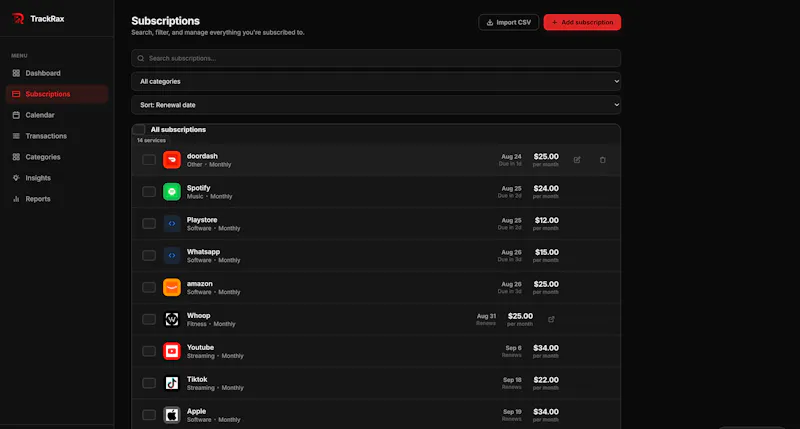The height and width of the screenshot is (429, 800).
Task: Click the Whoop Aug 31 renewal date
Action: point(486,316)
